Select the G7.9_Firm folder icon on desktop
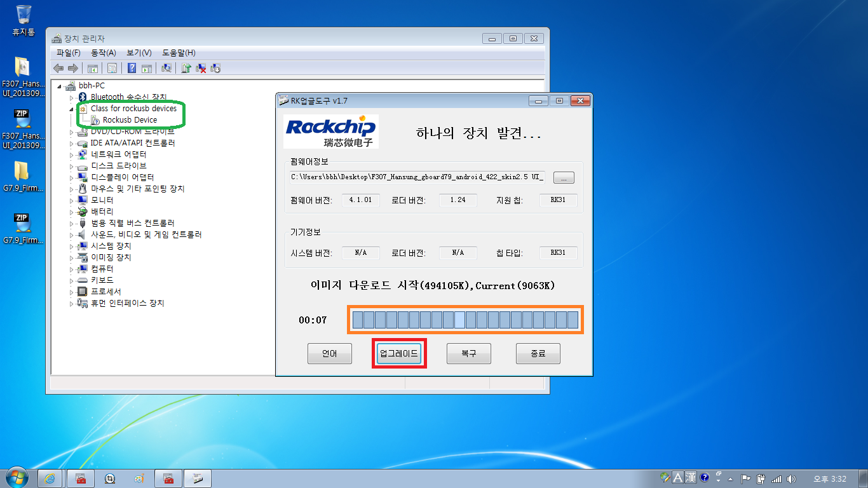 click(24, 176)
